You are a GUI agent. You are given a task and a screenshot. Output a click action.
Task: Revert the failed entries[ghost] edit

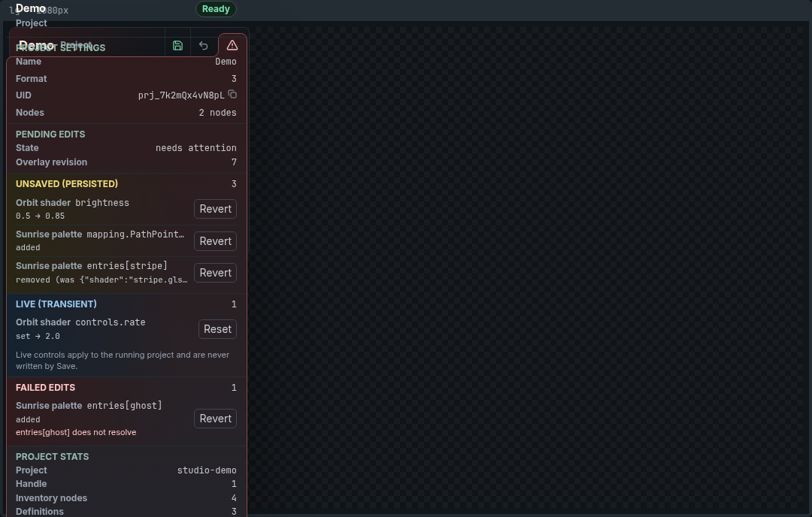216,419
